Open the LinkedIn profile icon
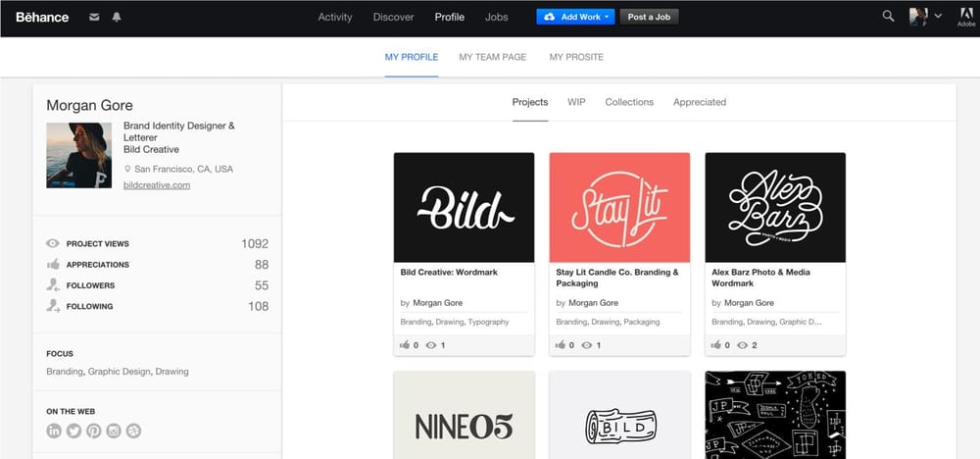Image resolution: width=980 pixels, height=459 pixels. coord(54,431)
